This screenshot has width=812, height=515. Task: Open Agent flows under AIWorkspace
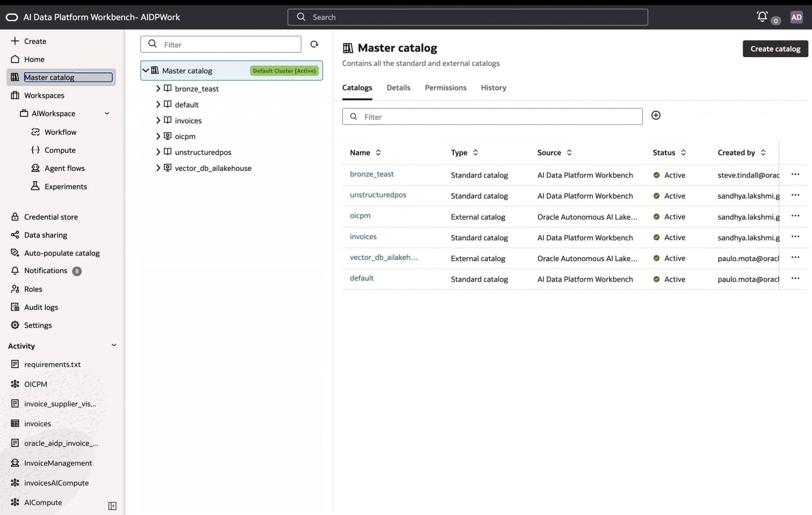[65, 168]
